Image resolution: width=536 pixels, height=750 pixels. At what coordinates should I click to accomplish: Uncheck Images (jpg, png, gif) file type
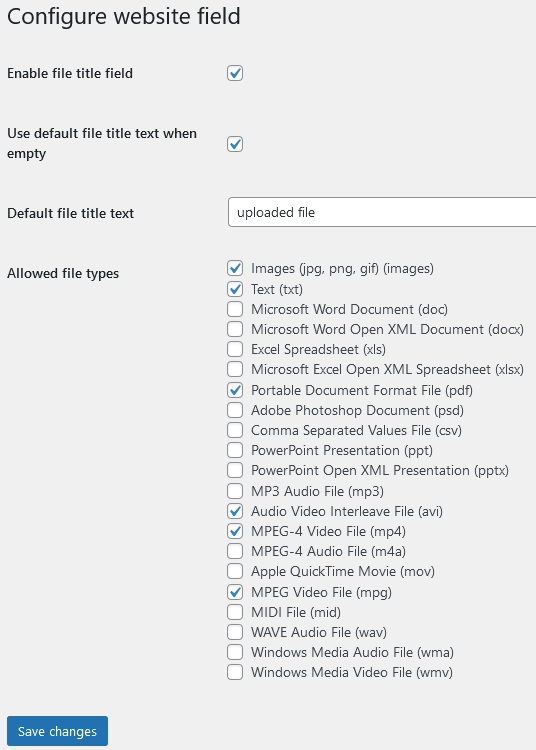pyautogui.click(x=235, y=268)
